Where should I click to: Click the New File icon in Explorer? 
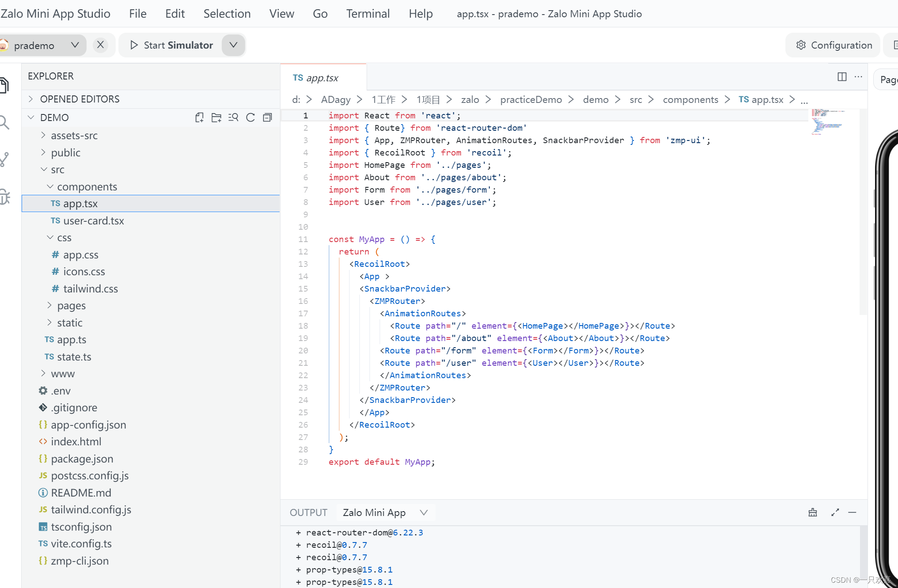[199, 118]
